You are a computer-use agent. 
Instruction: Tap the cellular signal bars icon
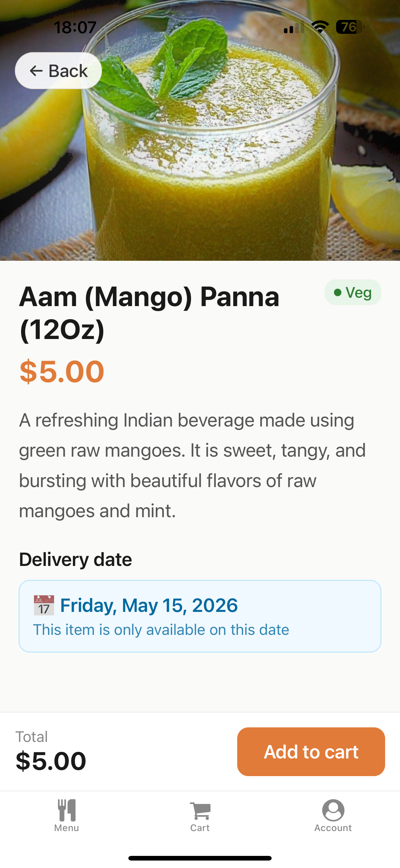point(294,27)
